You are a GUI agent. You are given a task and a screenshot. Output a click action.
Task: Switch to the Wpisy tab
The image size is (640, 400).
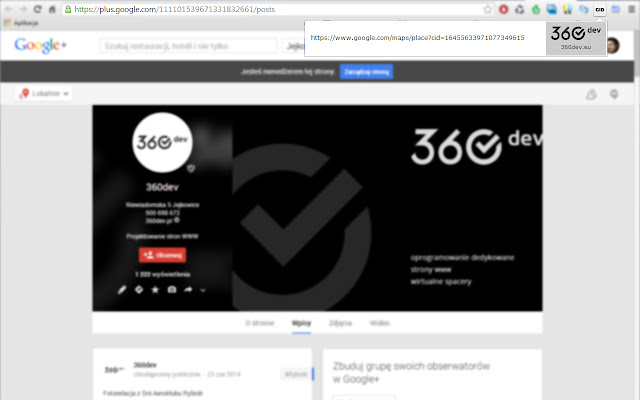301,323
